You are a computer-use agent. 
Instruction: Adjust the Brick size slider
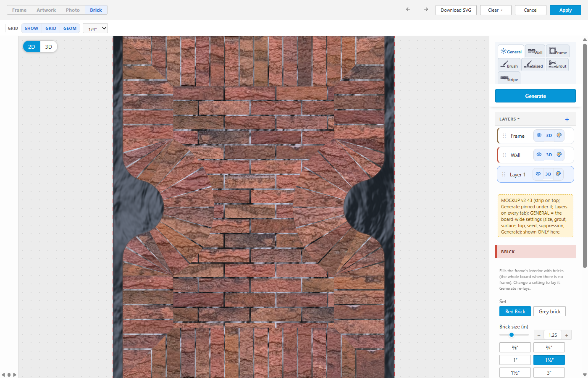[x=514, y=335]
